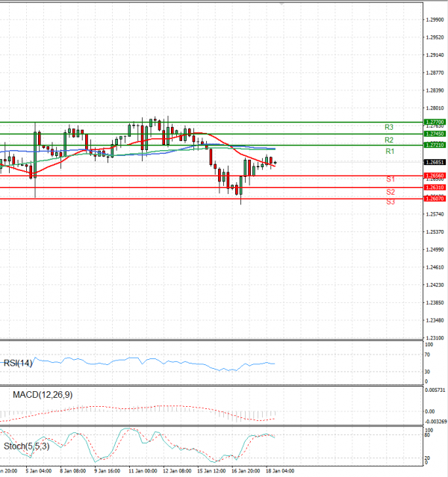Select the green 1.27210 price tag
Viewport: 448px width, 477px height.
(435, 145)
